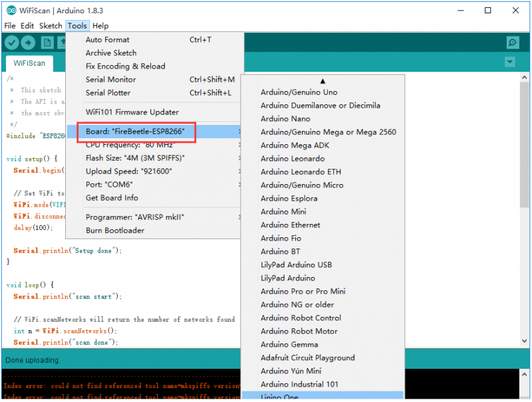Open the Sketch menu
Viewport: 532px width, 402px height.
coord(51,26)
